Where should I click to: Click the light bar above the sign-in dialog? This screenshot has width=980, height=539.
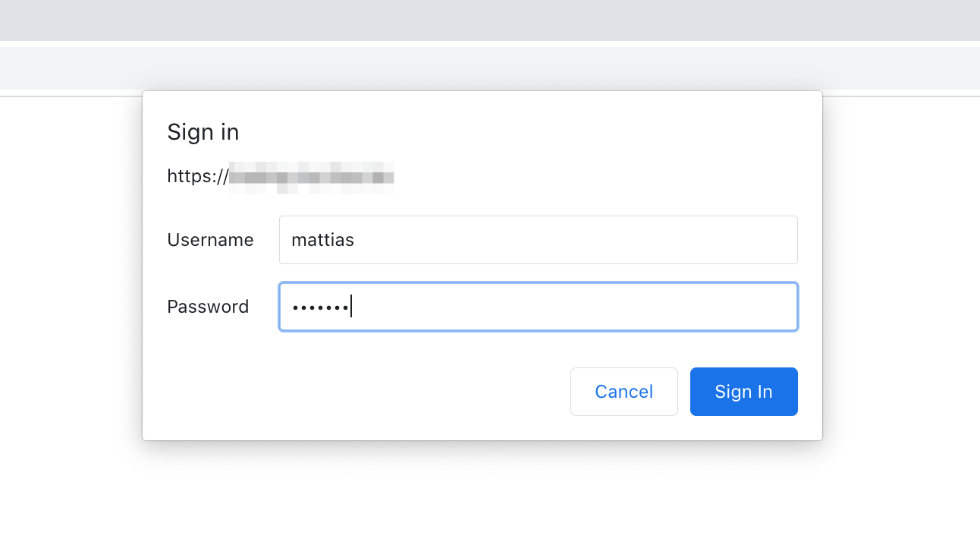click(x=490, y=68)
